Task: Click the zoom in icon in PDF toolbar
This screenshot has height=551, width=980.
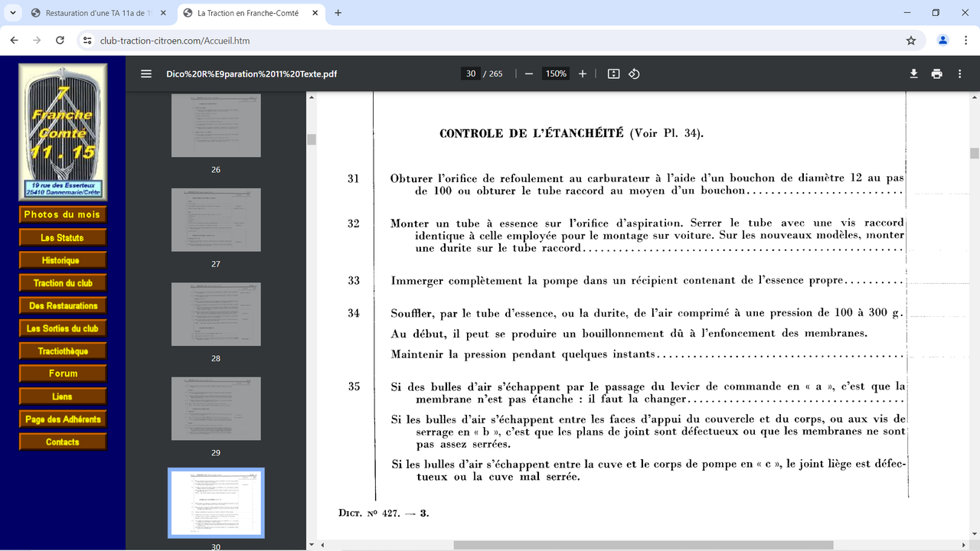Action: point(582,73)
